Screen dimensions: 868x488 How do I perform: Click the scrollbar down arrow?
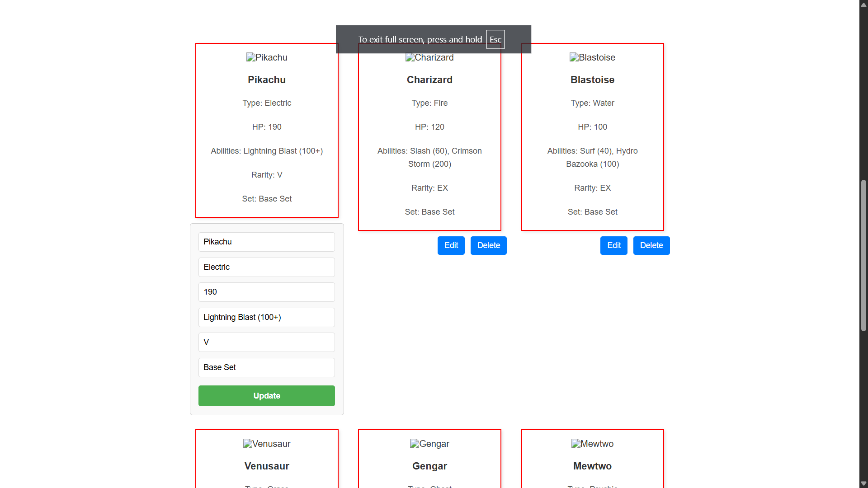[863, 483]
